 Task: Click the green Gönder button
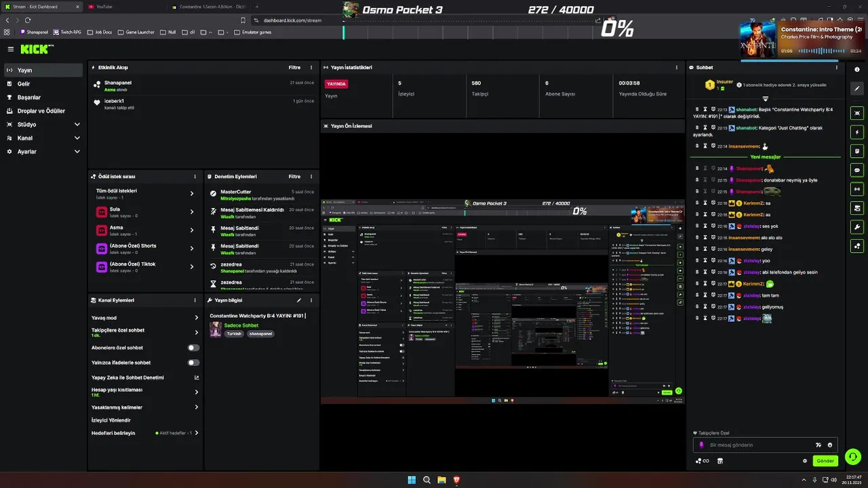click(x=825, y=461)
